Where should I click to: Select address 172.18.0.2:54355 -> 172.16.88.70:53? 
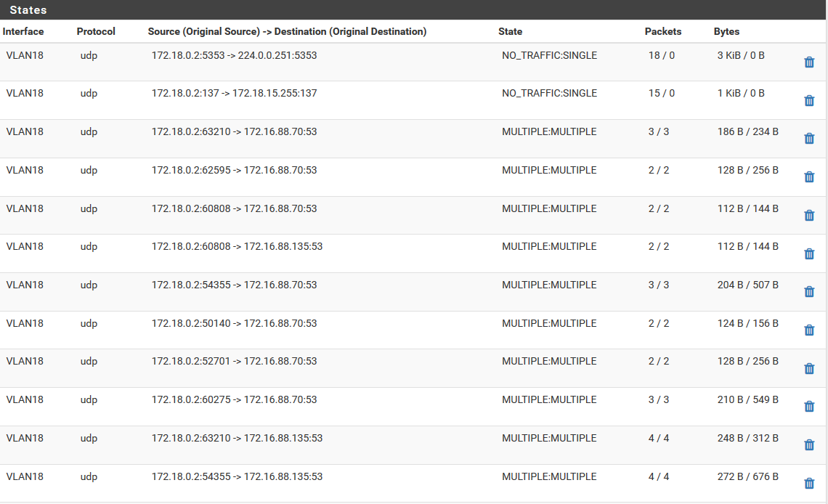coord(234,285)
